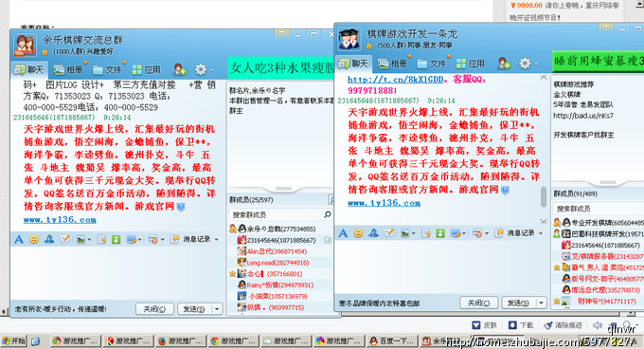The height and width of the screenshot is (349, 644).
Task: Expand picture options arrow in 棋牌游戏开发一条龙 toolbar
Action: point(413,233)
